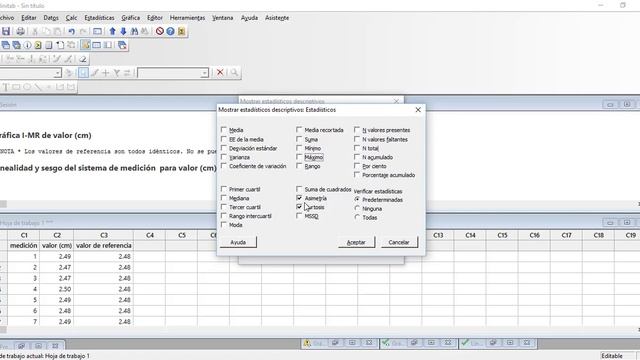Open the Datos menu
Image resolution: width=640 pixels, height=360 pixels.
pyautogui.click(x=51, y=18)
